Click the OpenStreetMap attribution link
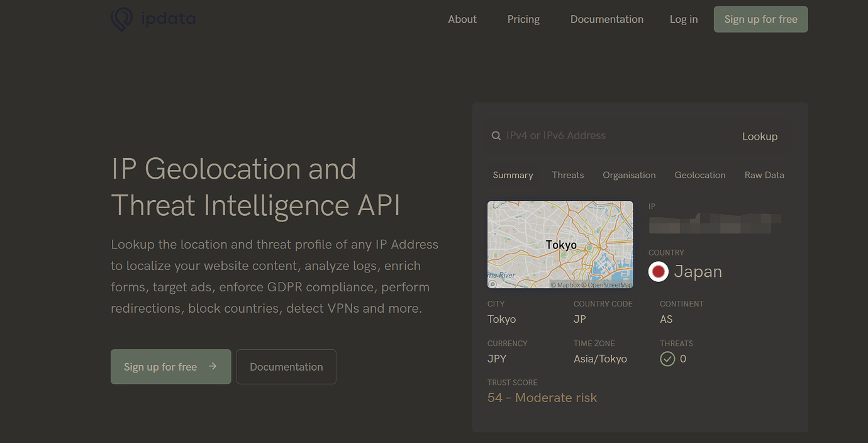 (606, 285)
